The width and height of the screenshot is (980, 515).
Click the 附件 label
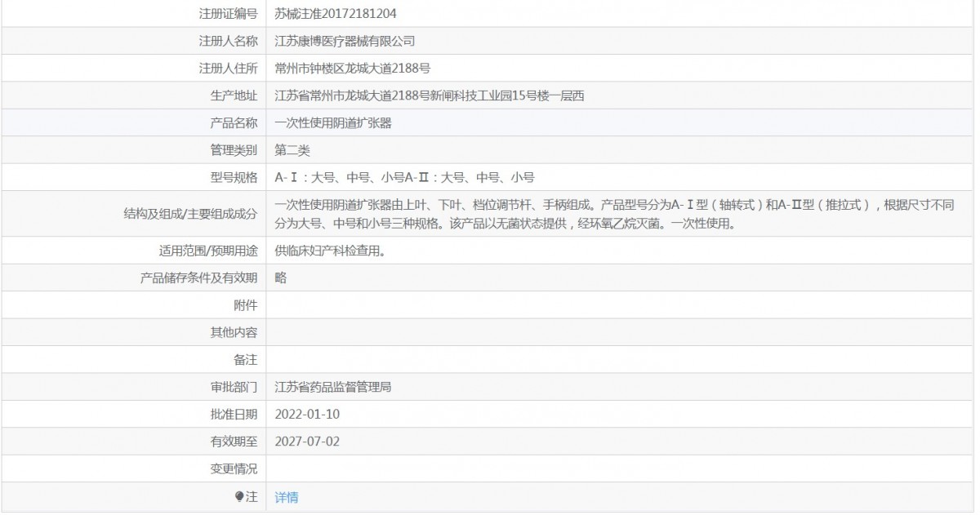tap(246, 305)
